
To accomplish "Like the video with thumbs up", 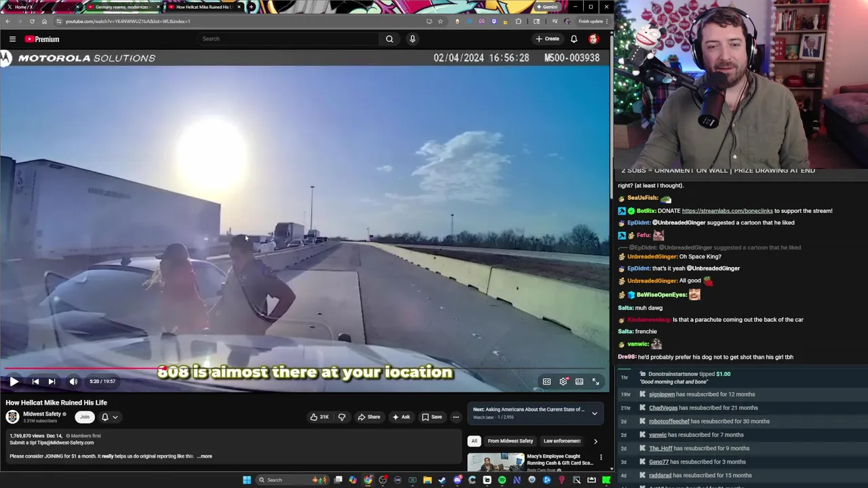I will coord(319,417).
